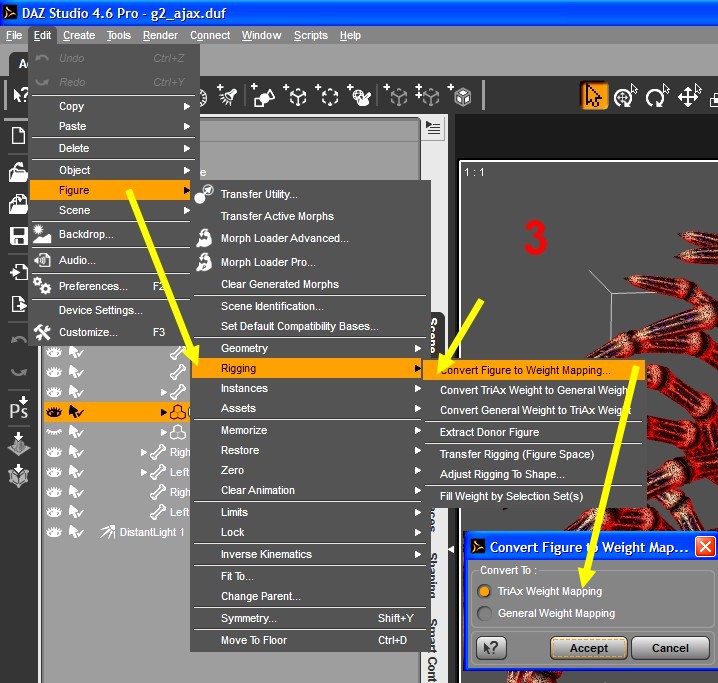
Task: Click the Create New Spotlight toolbar icon
Action: [x=227, y=95]
